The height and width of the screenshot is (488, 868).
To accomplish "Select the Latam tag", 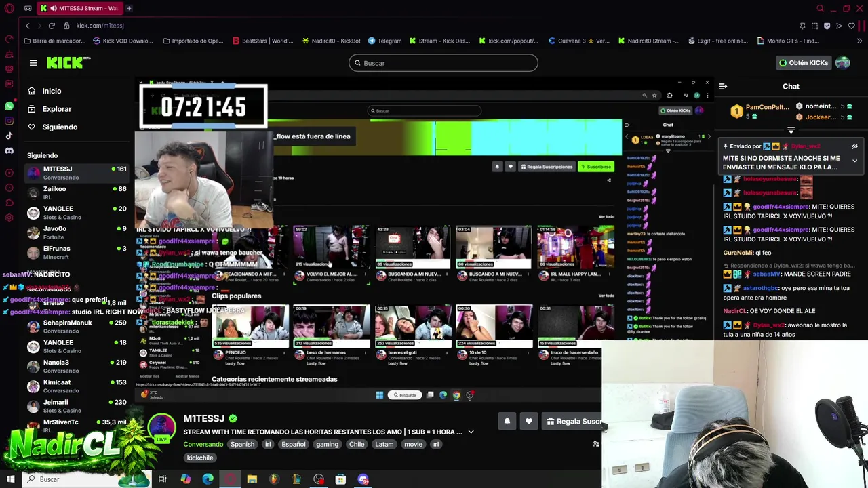I will coord(384,445).
